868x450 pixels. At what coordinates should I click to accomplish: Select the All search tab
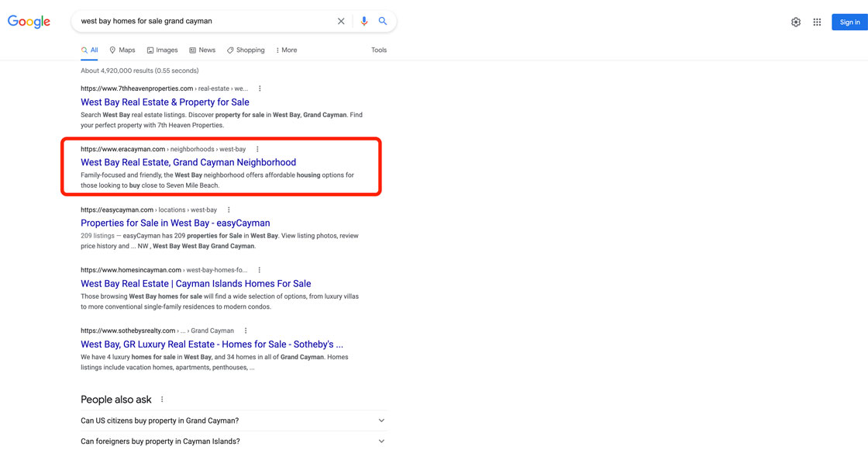(x=90, y=50)
